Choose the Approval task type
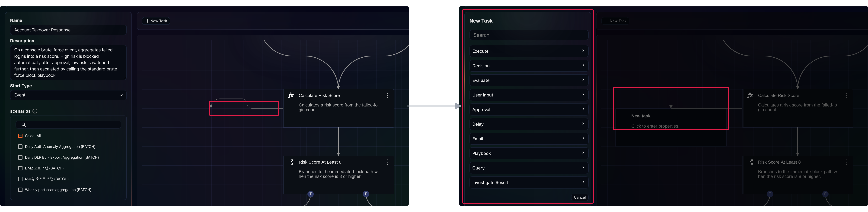 (529, 109)
